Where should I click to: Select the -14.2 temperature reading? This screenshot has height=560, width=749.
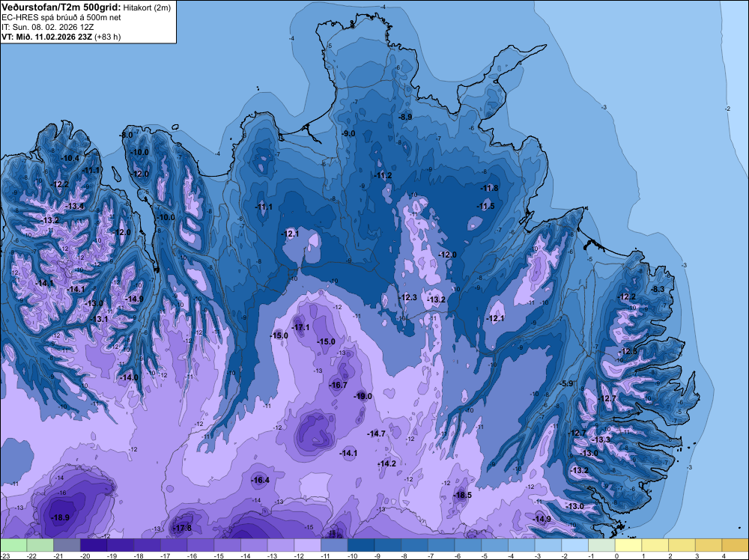pos(386,463)
